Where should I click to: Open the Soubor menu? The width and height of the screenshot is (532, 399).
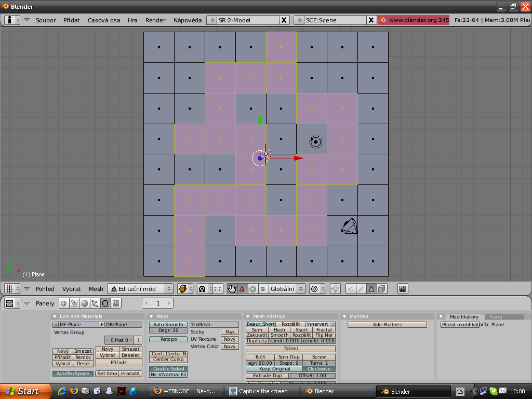(x=46, y=20)
